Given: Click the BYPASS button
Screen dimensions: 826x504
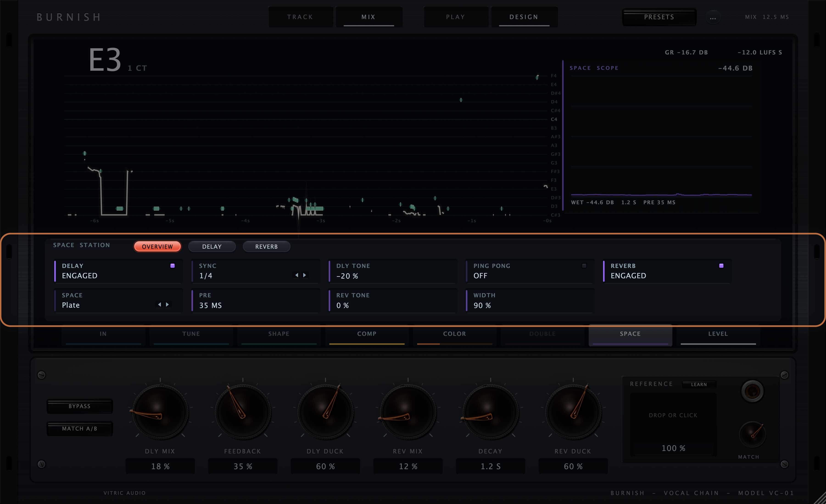Looking at the screenshot, I should click(79, 406).
